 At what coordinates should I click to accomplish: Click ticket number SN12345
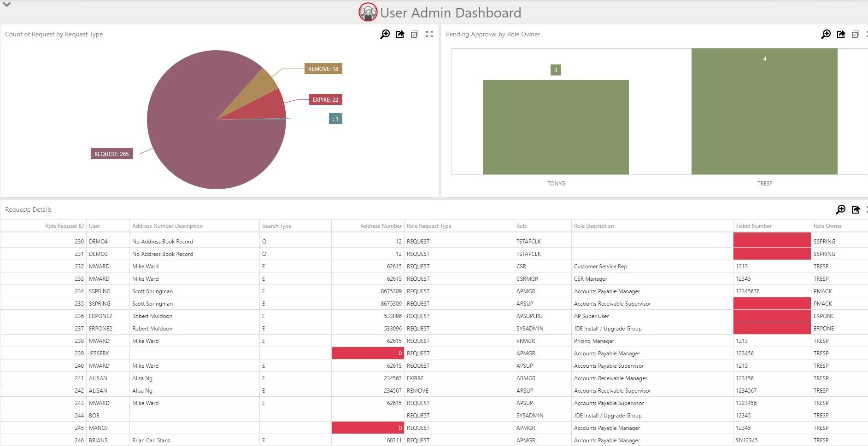[746, 440]
